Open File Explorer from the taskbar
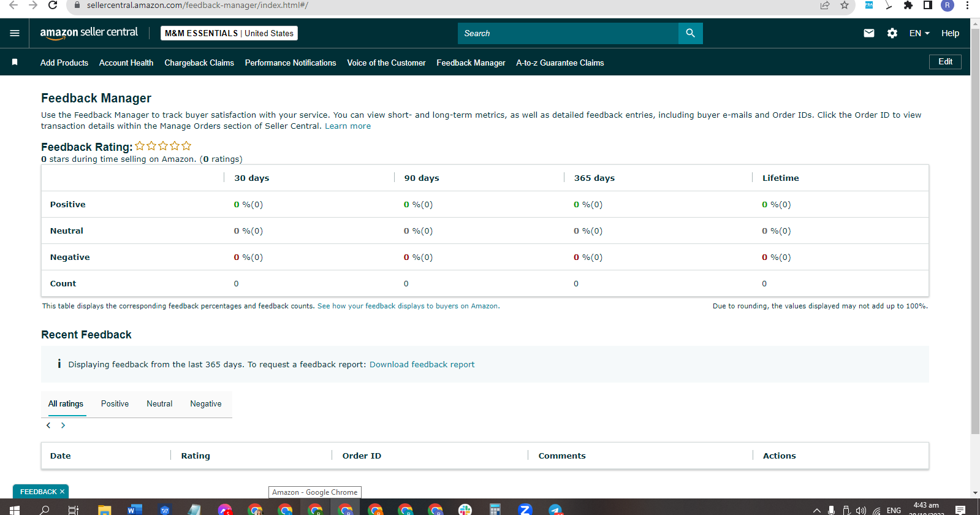Image resolution: width=980 pixels, height=515 pixels. pos(105,509)
